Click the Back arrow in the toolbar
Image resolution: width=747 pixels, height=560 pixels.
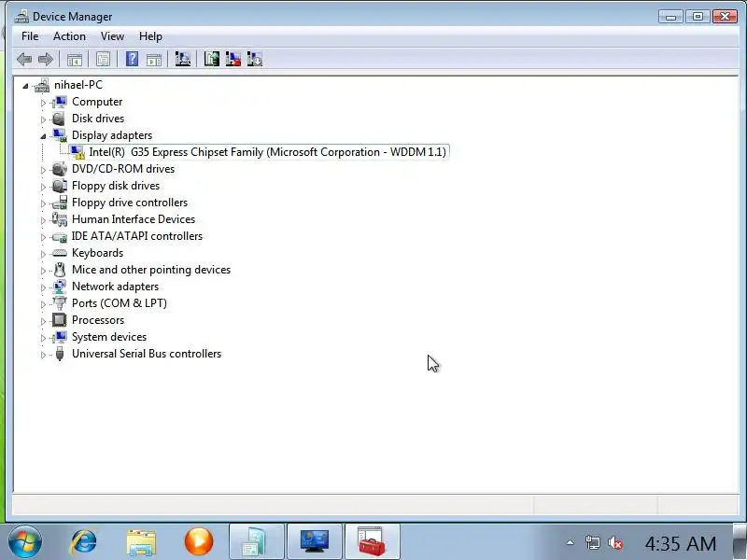point(24,60)
